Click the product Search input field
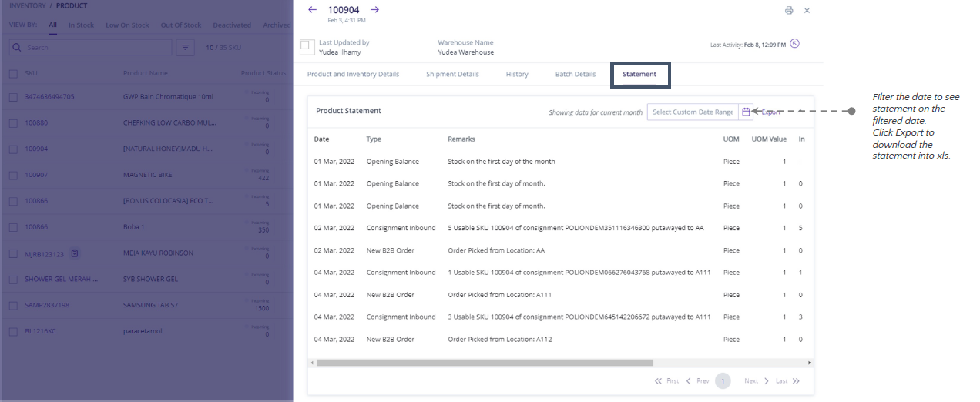Screen dimensions: 980x402 (x=91, y=48)
